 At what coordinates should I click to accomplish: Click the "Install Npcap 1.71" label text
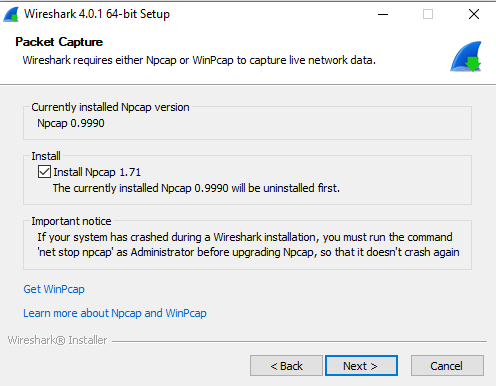point(97,172)
